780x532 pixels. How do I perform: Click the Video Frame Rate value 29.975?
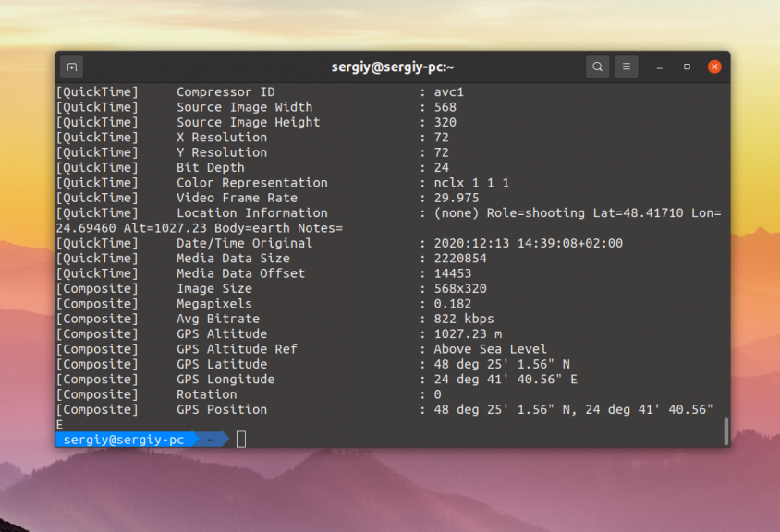tap(457, 198)
